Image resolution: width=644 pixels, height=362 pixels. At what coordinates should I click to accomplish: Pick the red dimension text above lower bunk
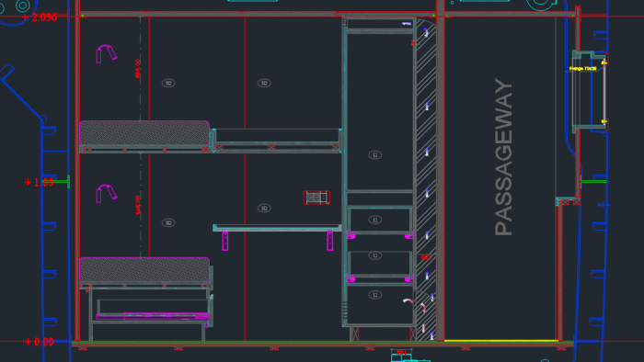[x=138, y=205]
